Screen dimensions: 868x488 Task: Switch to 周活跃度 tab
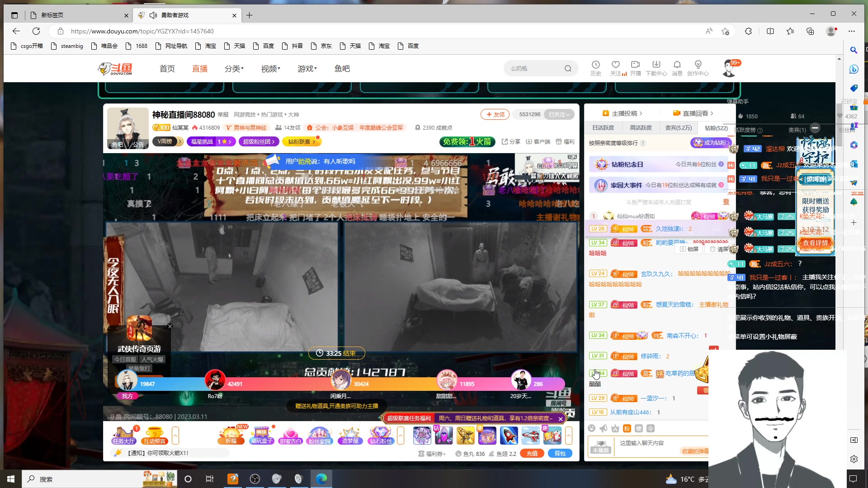click(641, 128)
